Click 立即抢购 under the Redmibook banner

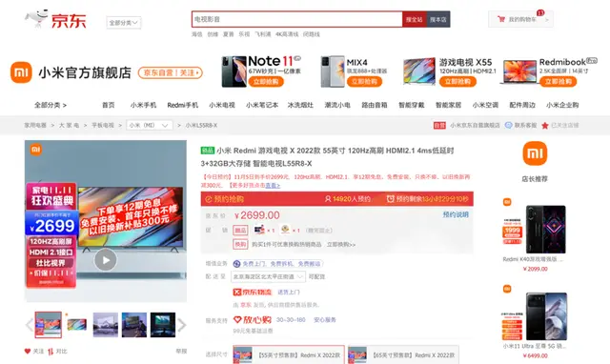(x=559, y=81)
